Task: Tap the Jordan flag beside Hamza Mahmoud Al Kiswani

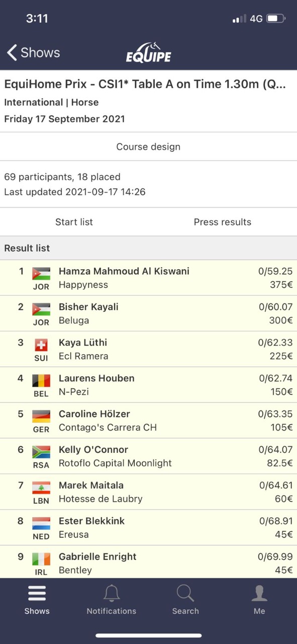Action: pos(41,273)
